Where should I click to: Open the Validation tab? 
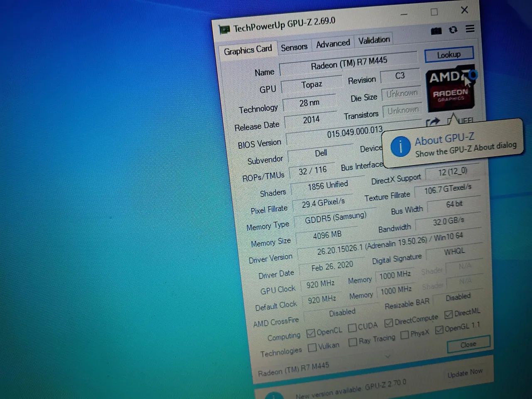point(374,40)
